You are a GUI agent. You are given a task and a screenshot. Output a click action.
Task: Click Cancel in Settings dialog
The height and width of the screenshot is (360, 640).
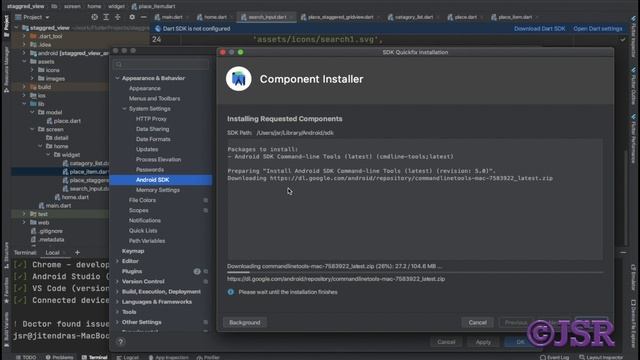[446, 342]
